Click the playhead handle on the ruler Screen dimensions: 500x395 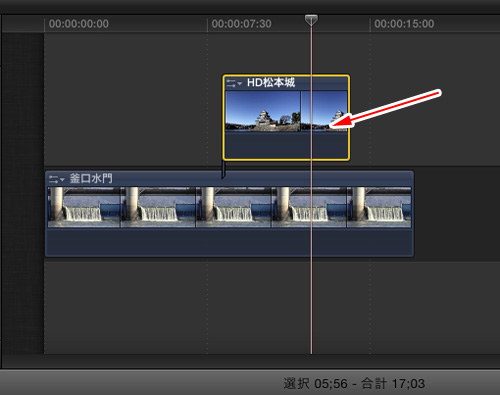311,20
